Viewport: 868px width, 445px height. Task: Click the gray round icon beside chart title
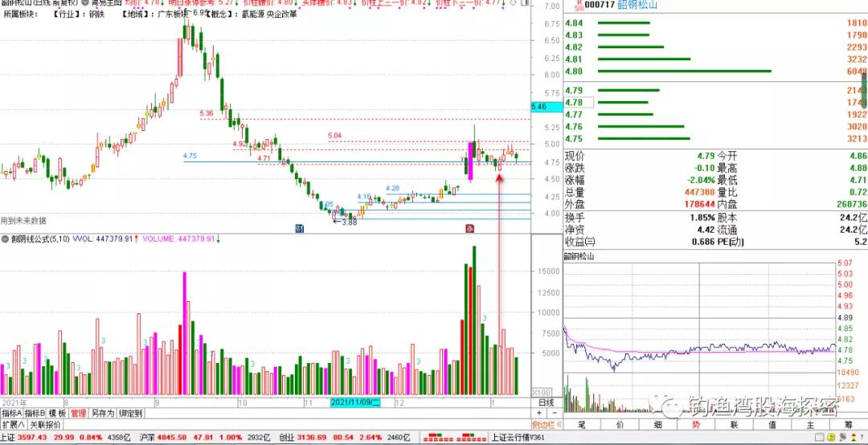(86, 2)
